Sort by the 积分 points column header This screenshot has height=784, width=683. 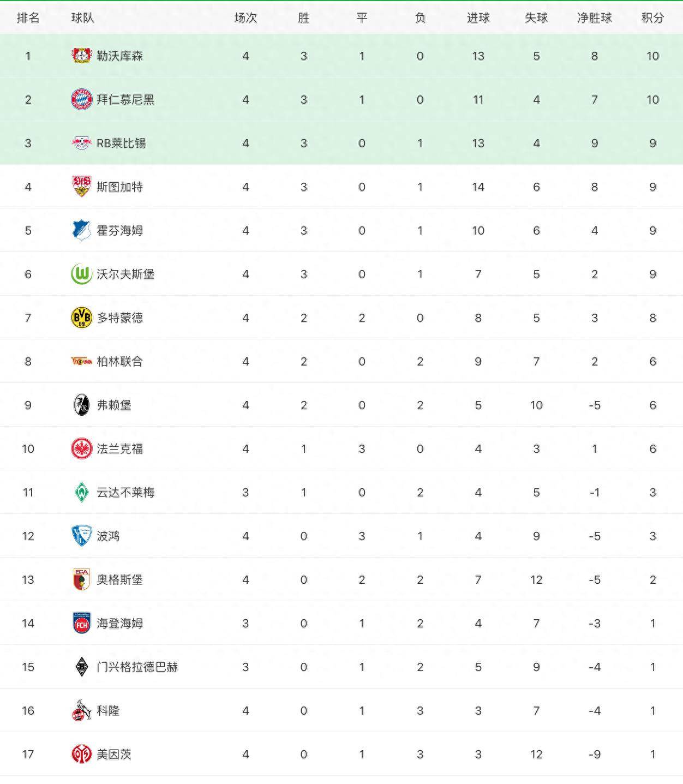(652, 18)
